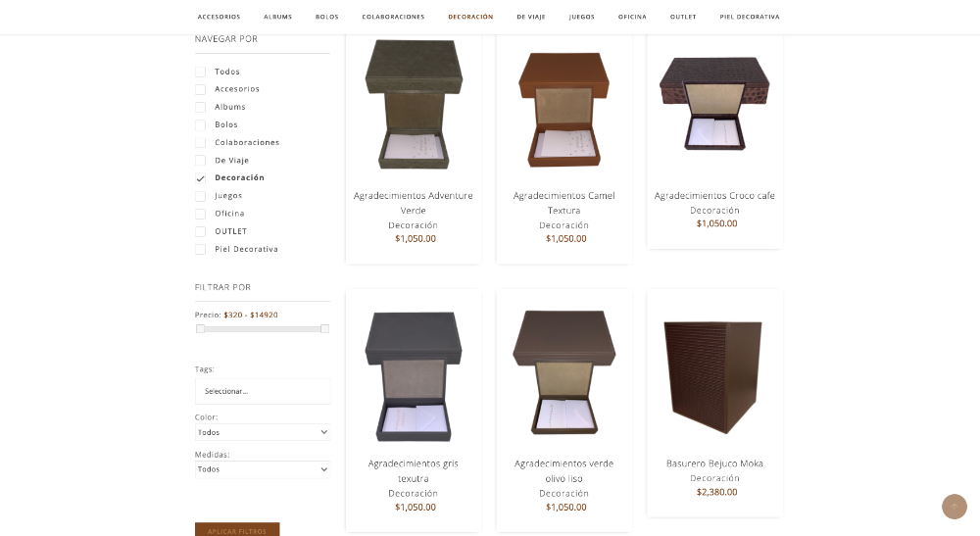Expand the Medidas dropdown
Screen dimensions: 980x536
point(263,469)
